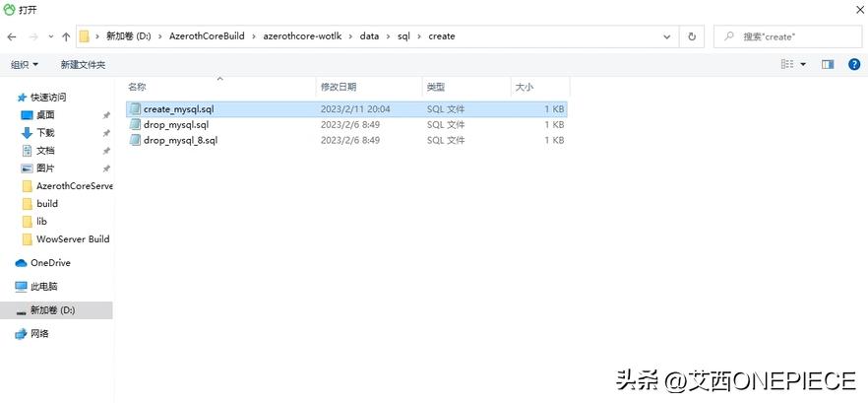Go forward with the right arrow button
This screenshot has height=403, width=868.
pos(32,36)
